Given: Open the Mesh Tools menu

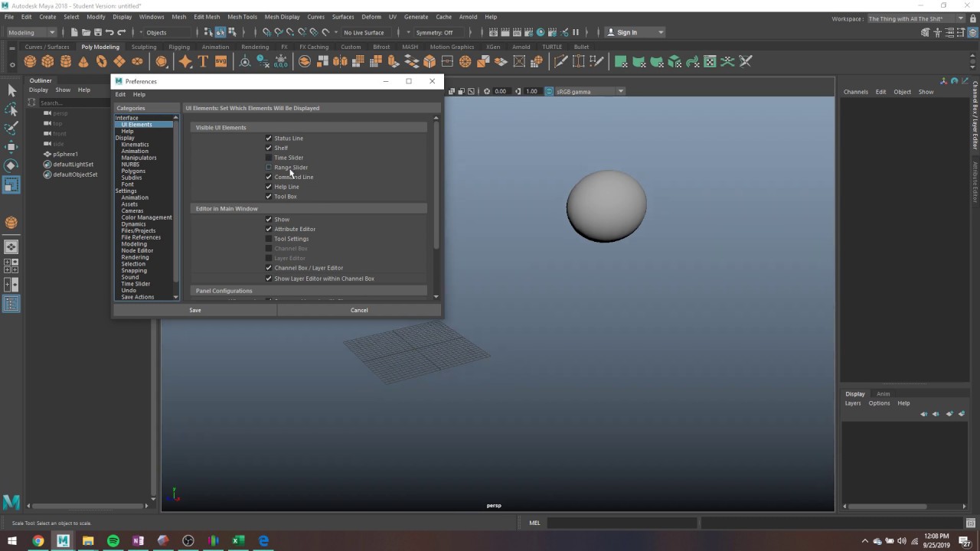Looking at the screenshot, I should (242, 17).
